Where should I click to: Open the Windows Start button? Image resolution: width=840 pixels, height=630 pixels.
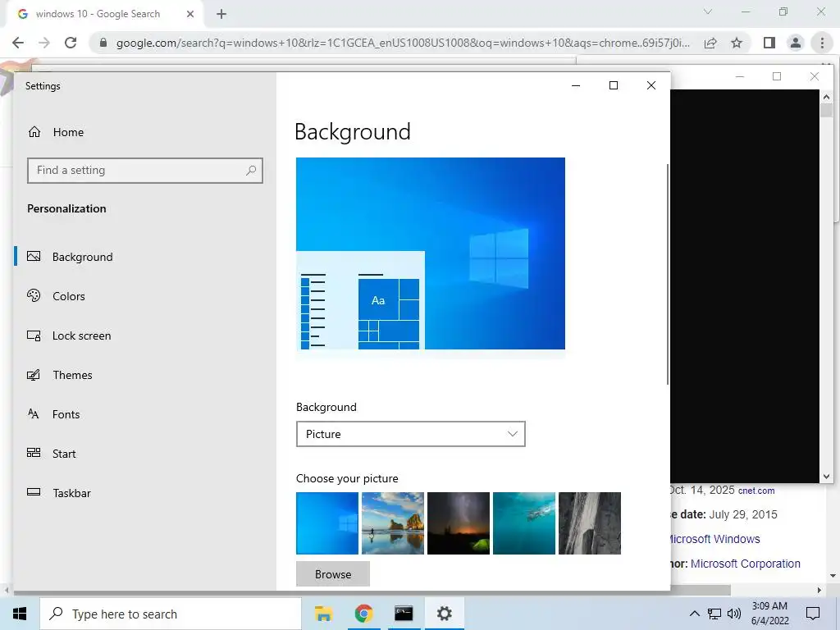point(20,614)
